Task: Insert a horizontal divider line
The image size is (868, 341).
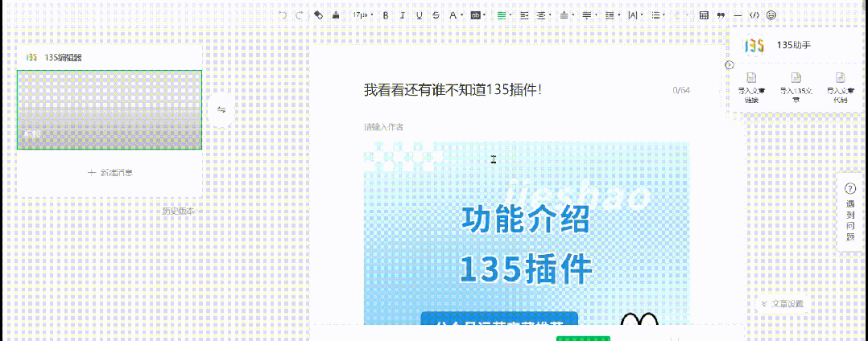Action: pos(738,14)
